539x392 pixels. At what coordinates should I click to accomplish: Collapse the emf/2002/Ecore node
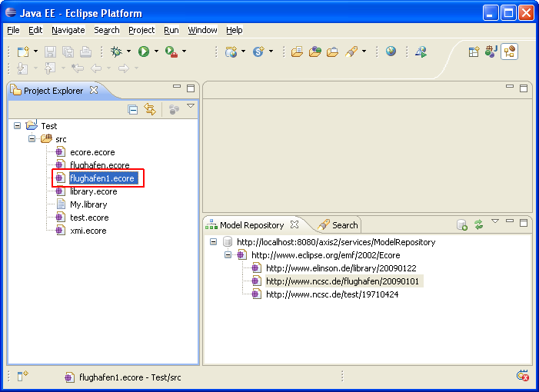coord(228,255)
